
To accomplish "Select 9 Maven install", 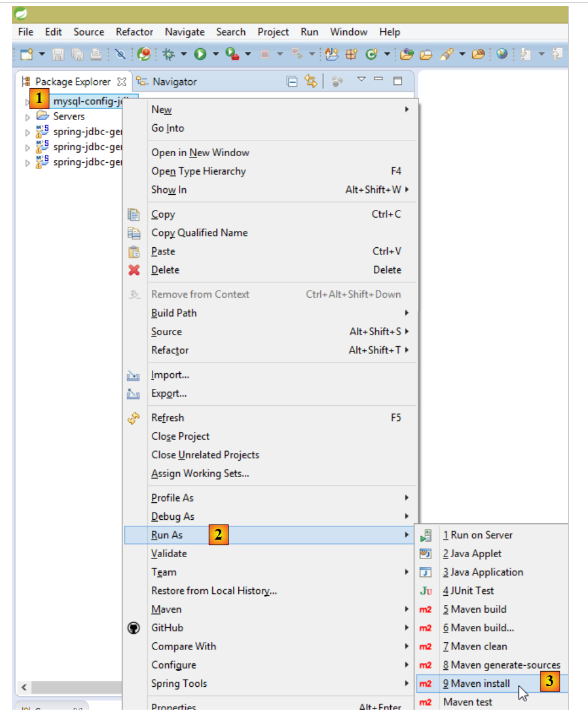I will (476, 684).
